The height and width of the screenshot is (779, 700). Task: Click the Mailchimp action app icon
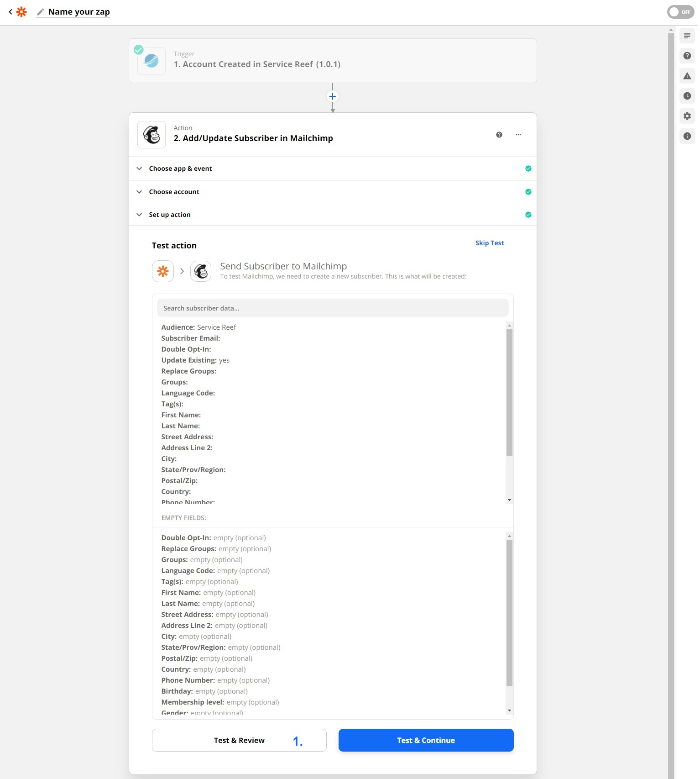pos(151,135)
